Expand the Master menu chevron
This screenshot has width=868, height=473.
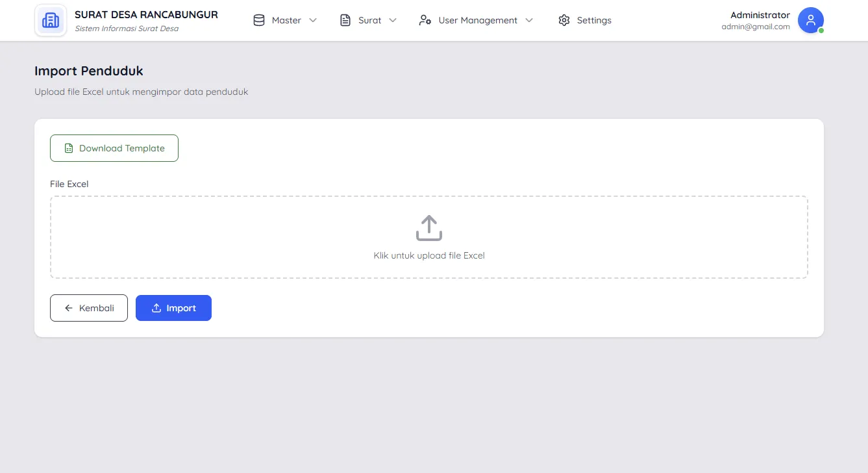(x=313, y=20)
